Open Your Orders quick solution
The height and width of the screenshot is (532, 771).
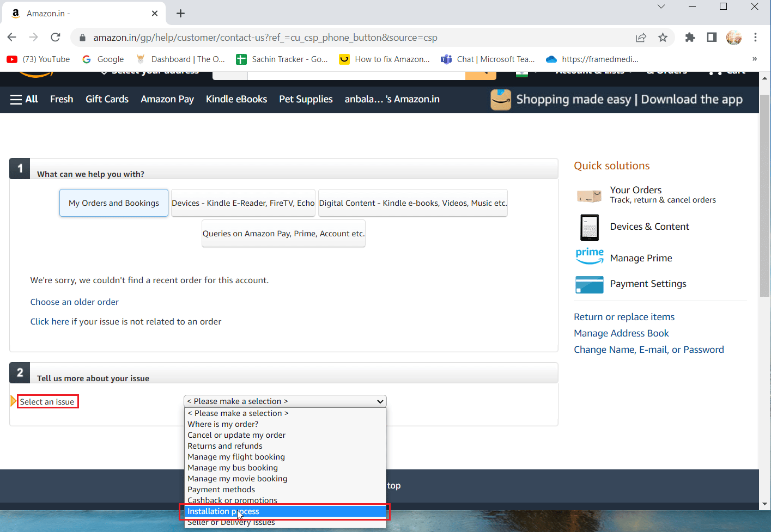(x=636, y=190)
